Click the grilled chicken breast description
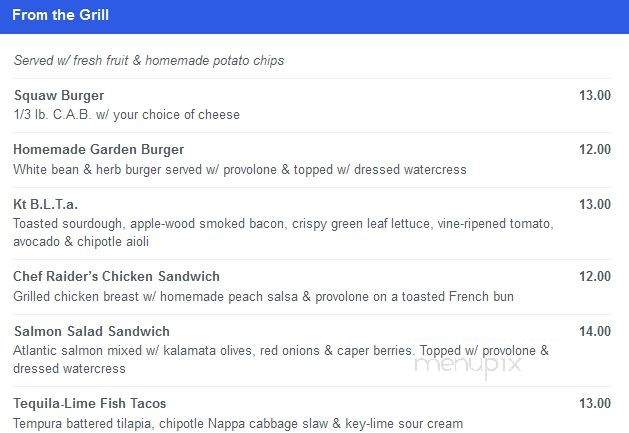Screen dimensions: 629x433 pos(264,297)
